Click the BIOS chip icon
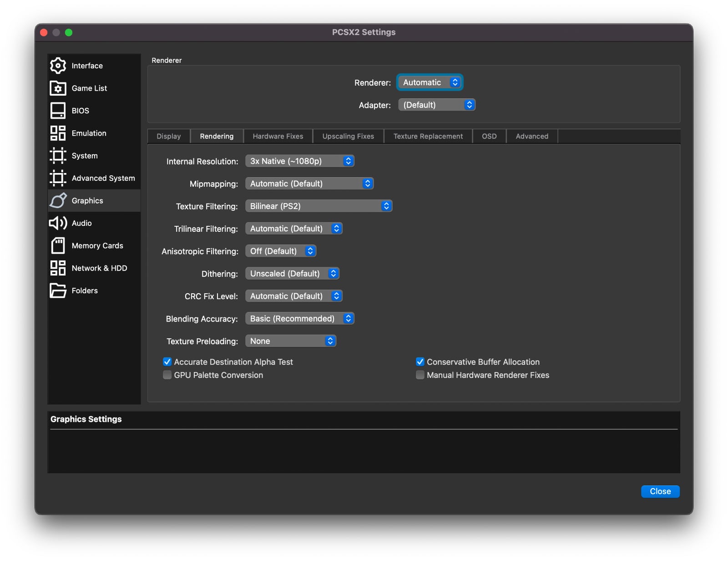The width and height of the screenshot is (728, 561). tap(58, 111)
